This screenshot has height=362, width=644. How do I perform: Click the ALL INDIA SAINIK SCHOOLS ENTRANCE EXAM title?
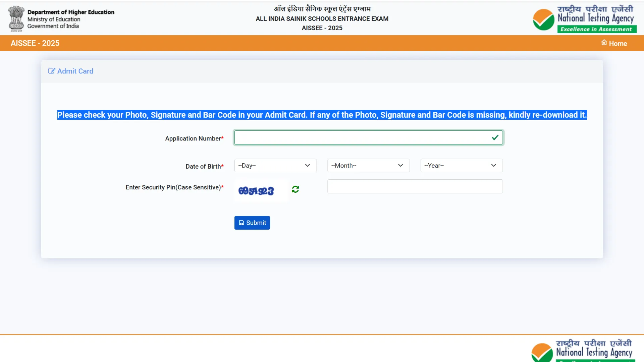[322, 19]
